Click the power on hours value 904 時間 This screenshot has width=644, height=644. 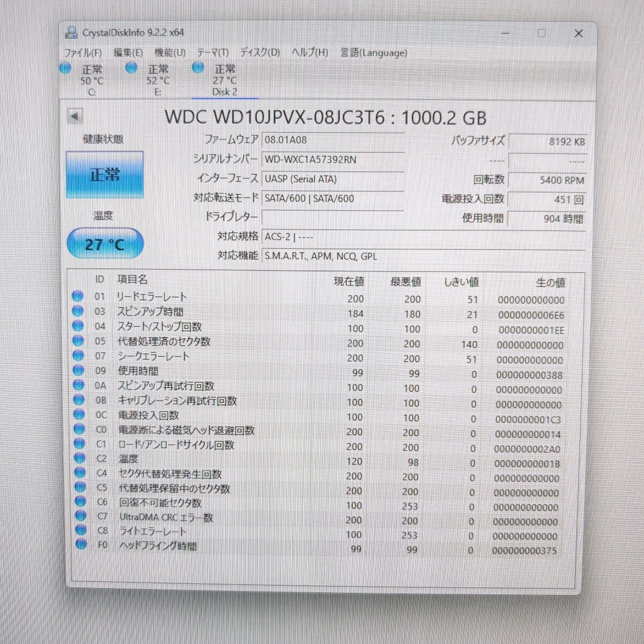pos(547,218)
